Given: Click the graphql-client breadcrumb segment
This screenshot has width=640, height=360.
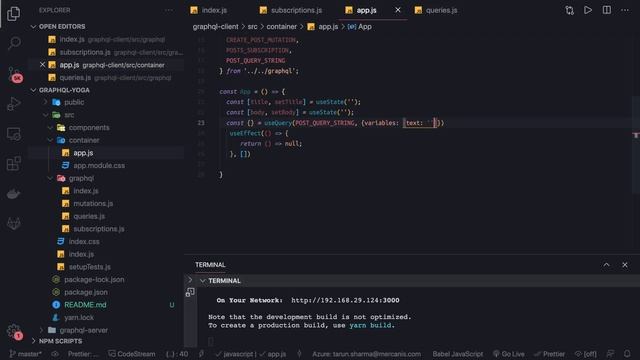Looking at the screenshot, I should click(216, 27).
